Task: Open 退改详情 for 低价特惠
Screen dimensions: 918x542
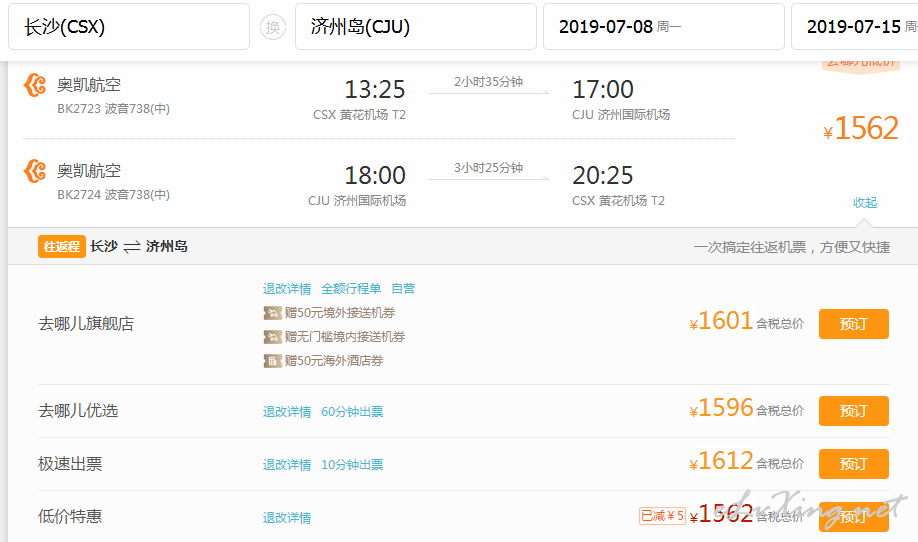Action: [x=287, y=517]
